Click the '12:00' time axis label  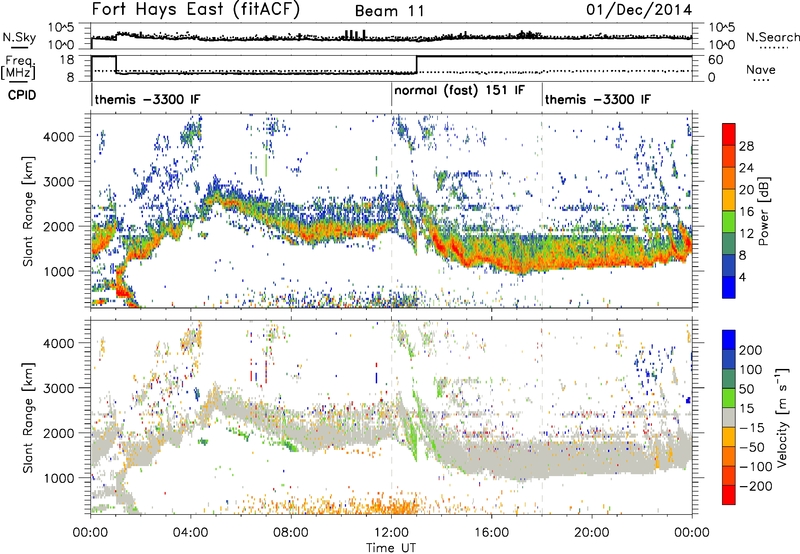(x=391, y=533)
